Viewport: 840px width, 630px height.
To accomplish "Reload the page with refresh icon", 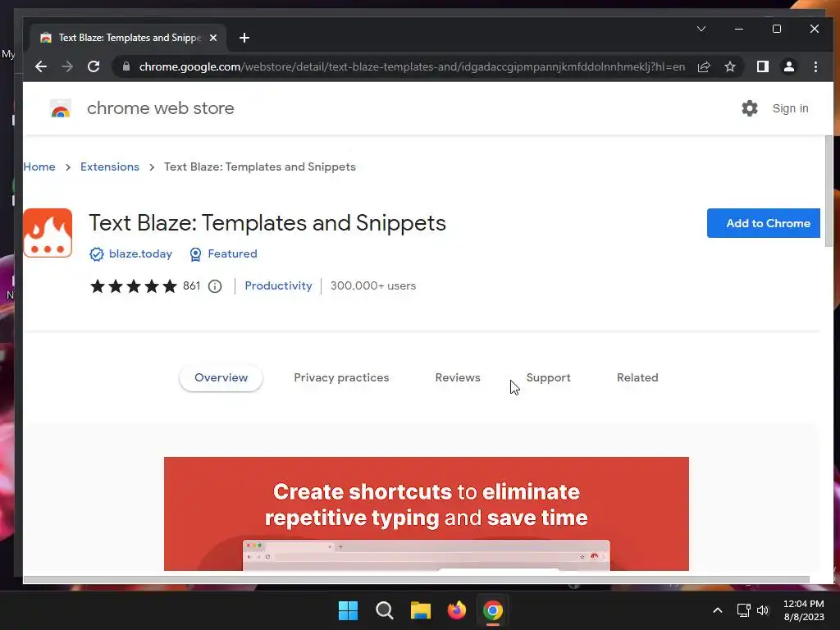I will tap(94, 66).
